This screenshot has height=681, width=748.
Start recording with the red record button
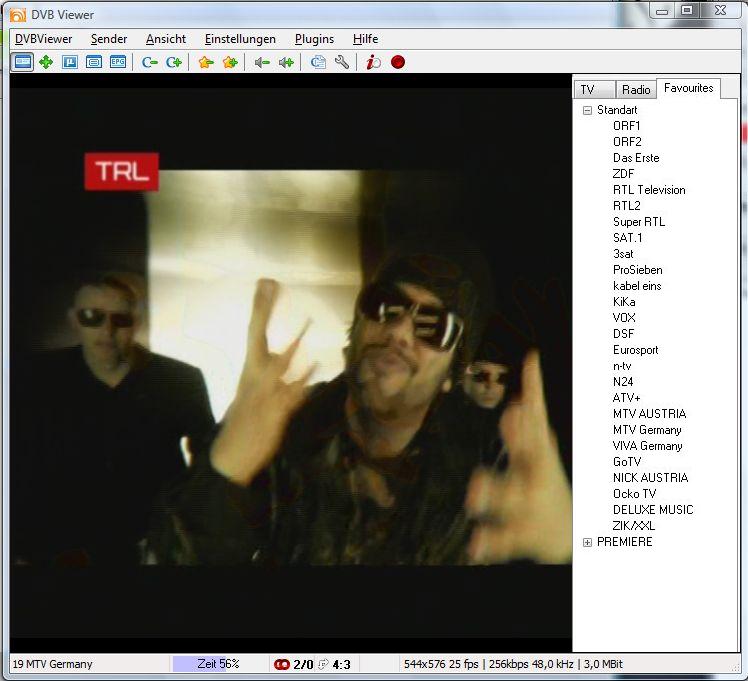pyautogui.click(x=398, y=62)
